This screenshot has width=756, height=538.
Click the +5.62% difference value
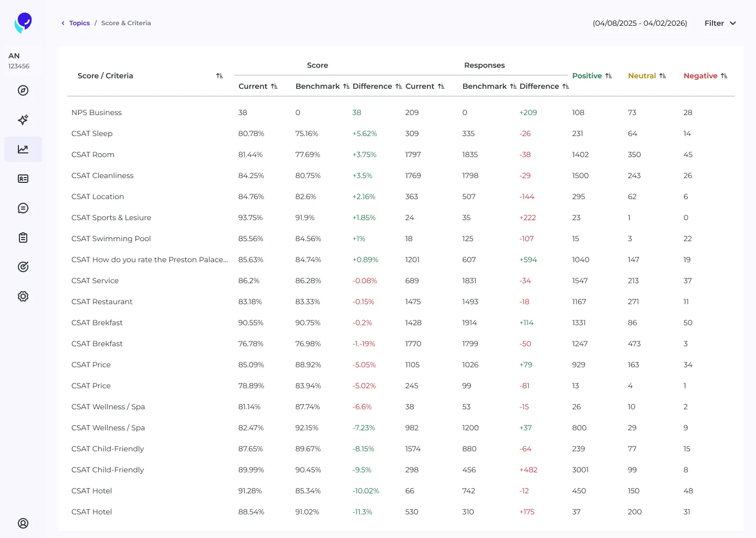(365, 133)
